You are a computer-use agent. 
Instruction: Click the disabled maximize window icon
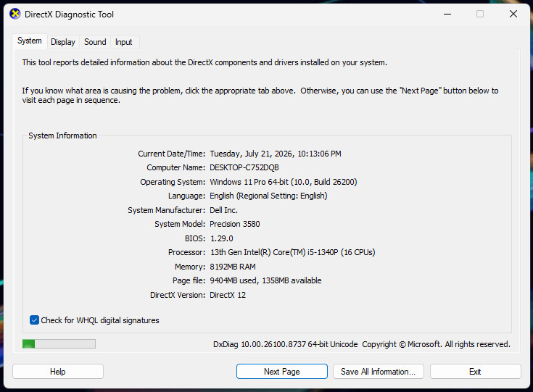pyautogui.click(x=480, y=14)
